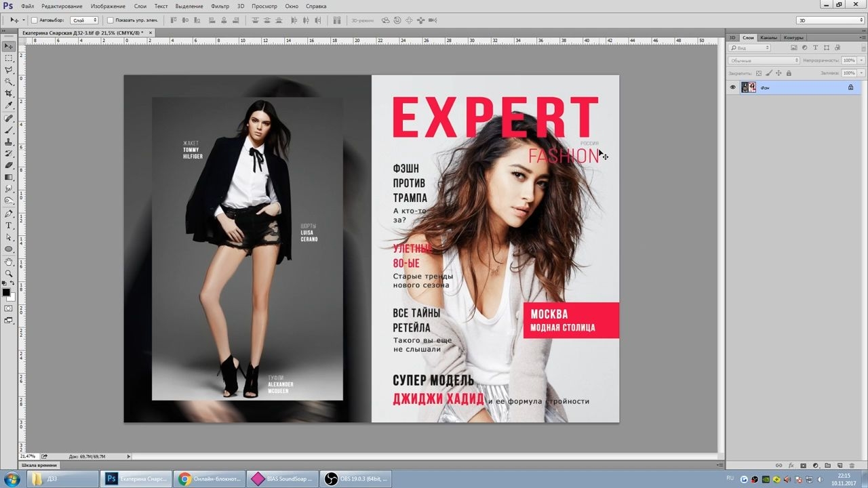The height and width of the screenshot is (488, 868).
Task: Click the type layer filter icon
Action: pyautogui.click(x=815, y=48)
